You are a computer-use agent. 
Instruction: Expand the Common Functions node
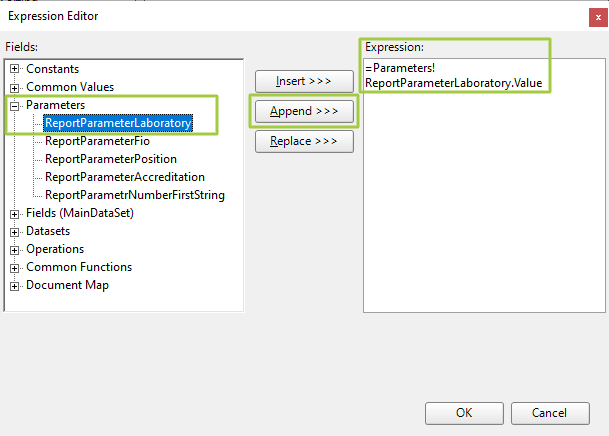pyautogui.click(x=15, y=267)
